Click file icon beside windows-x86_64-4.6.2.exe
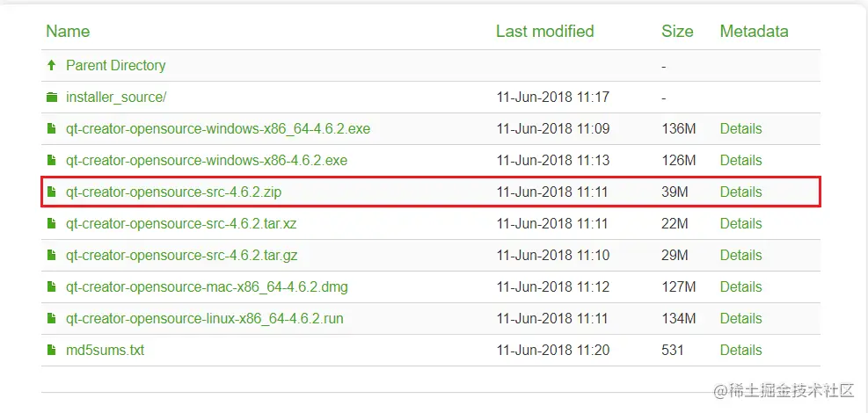 pyautogui.click(x=52, y=129)
